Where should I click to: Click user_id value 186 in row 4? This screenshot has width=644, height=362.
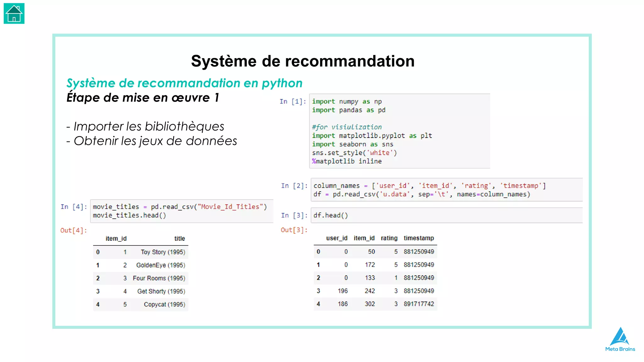[343, 304]
